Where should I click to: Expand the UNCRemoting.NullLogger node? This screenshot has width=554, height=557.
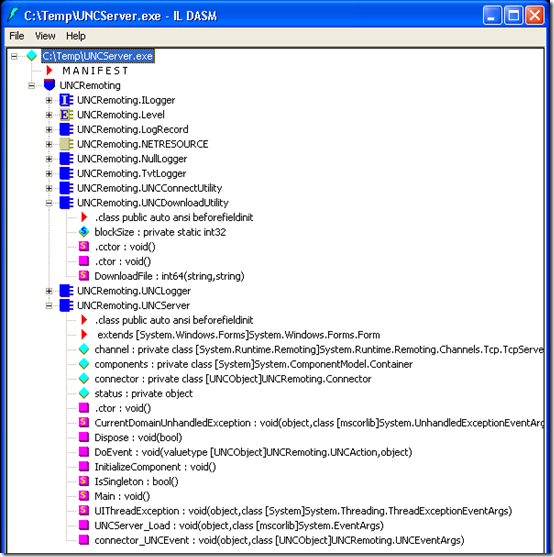(49, 159)
